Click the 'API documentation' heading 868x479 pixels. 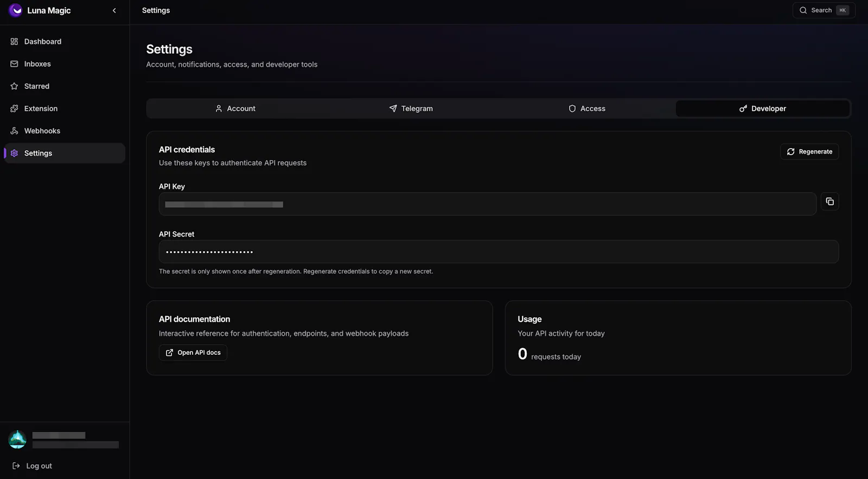(x=194, y=320)
